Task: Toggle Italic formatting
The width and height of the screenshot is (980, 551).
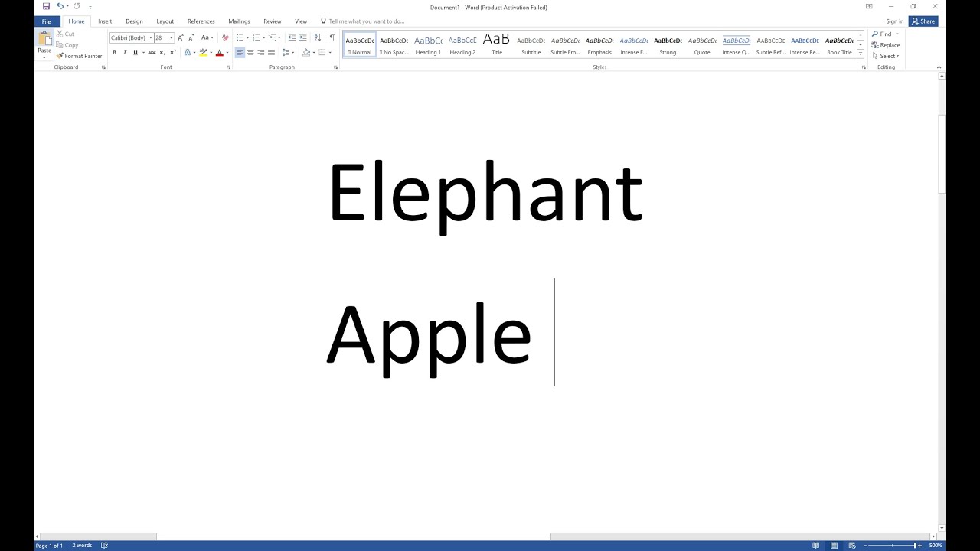Action: point(125,53)
